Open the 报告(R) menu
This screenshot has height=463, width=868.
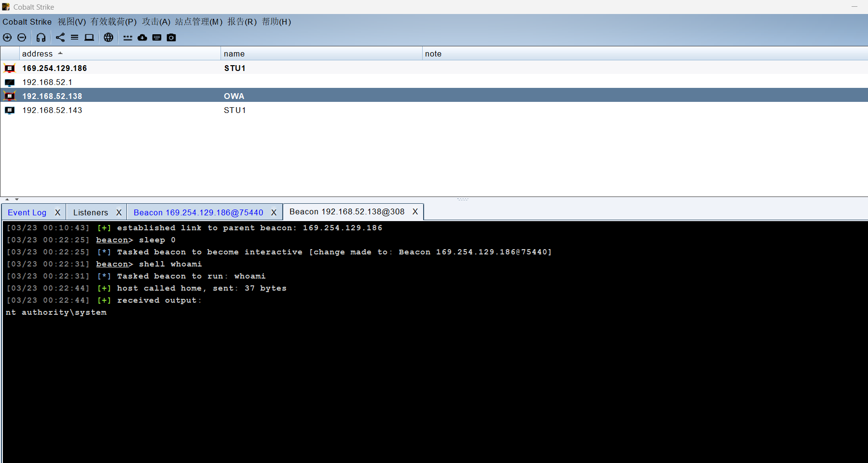coord(242,22)
